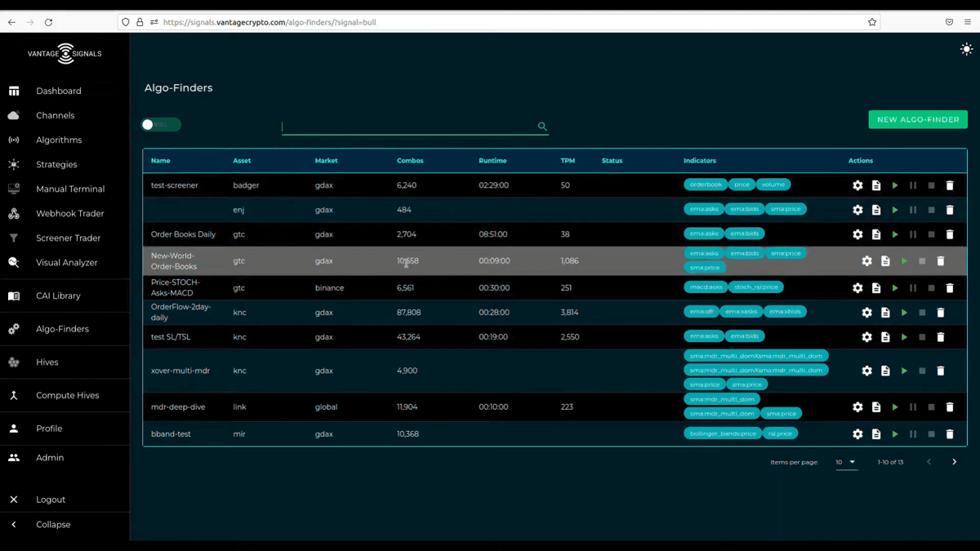
Task: Collapse the left sidebar
Action: (53, 525)
